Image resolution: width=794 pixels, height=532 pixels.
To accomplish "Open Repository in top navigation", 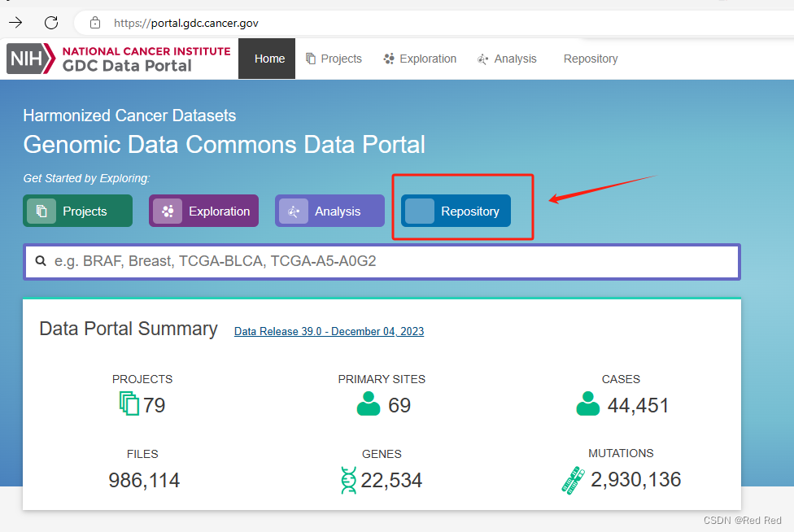I will point(591,59).
